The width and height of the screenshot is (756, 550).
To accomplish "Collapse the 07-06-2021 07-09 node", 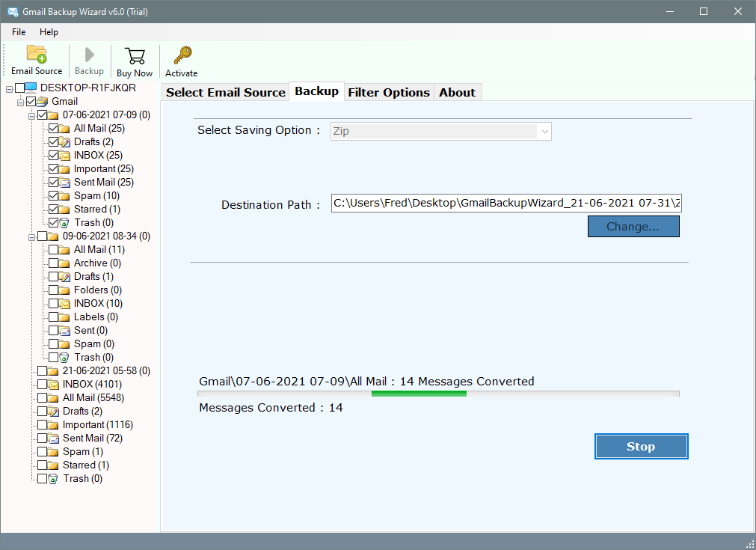I will click(x=31, y=116).
